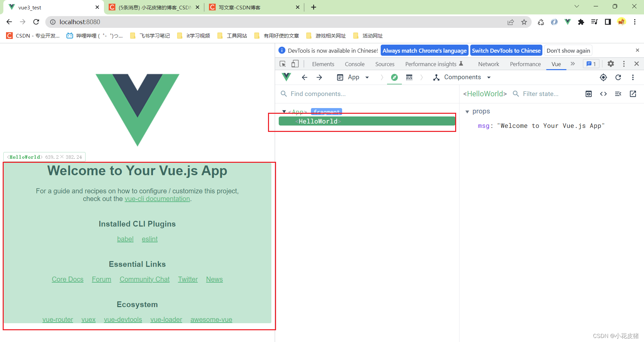This screenshot has height=342, width=644.
Task: Click the Find components search field
Action: point(367,94)
